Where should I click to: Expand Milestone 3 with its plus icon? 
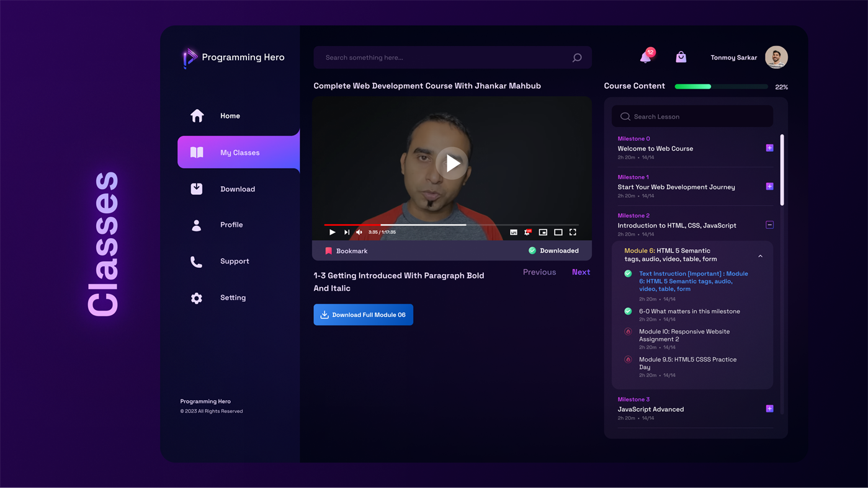click(x=769, y=409)
